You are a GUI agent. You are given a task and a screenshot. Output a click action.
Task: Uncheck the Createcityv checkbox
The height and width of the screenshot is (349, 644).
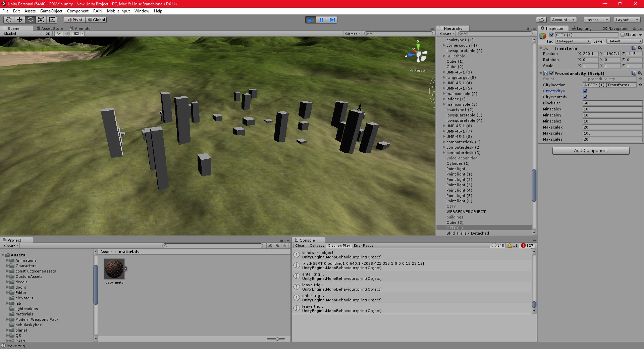[585, 91]
